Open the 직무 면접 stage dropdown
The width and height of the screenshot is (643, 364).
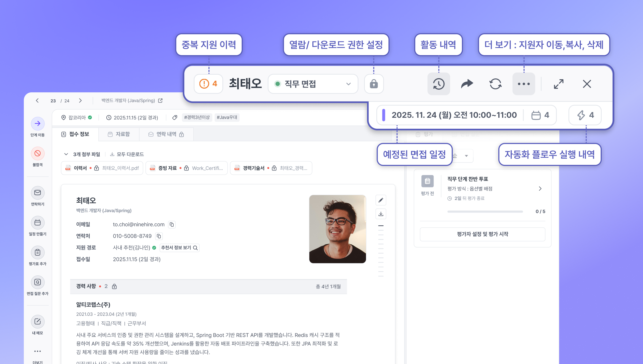point(313,84)
